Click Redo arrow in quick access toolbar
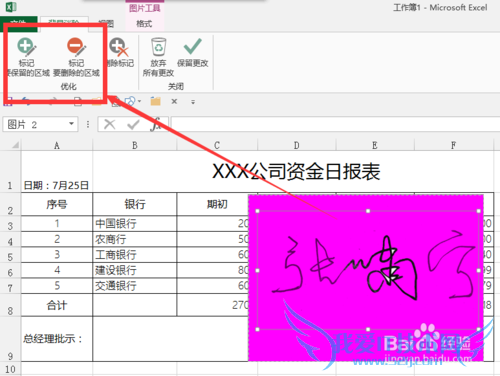Screen dimensions: 500x376 53,101
